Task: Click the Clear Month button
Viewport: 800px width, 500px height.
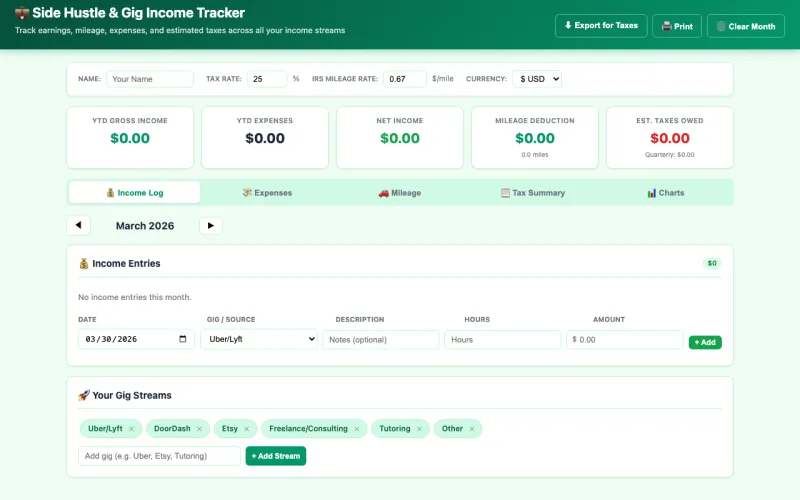Action: pos(745,26)
